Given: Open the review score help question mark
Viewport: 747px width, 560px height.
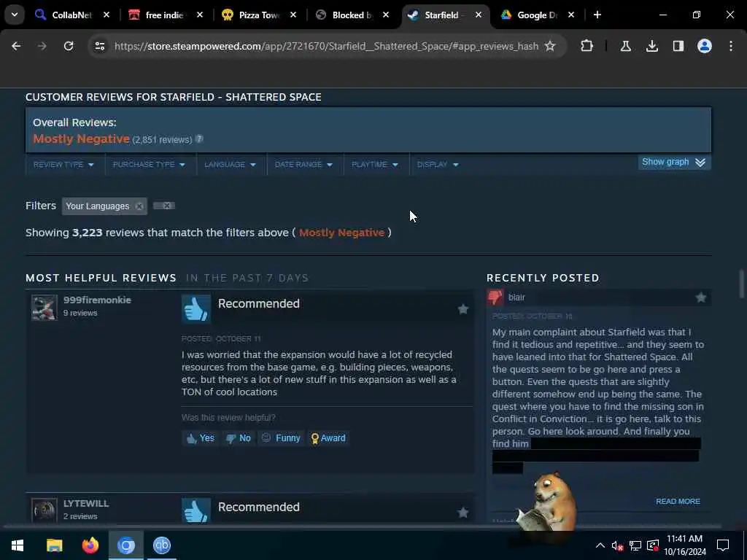Looking at the screenshot, I should tap(199, 139).
